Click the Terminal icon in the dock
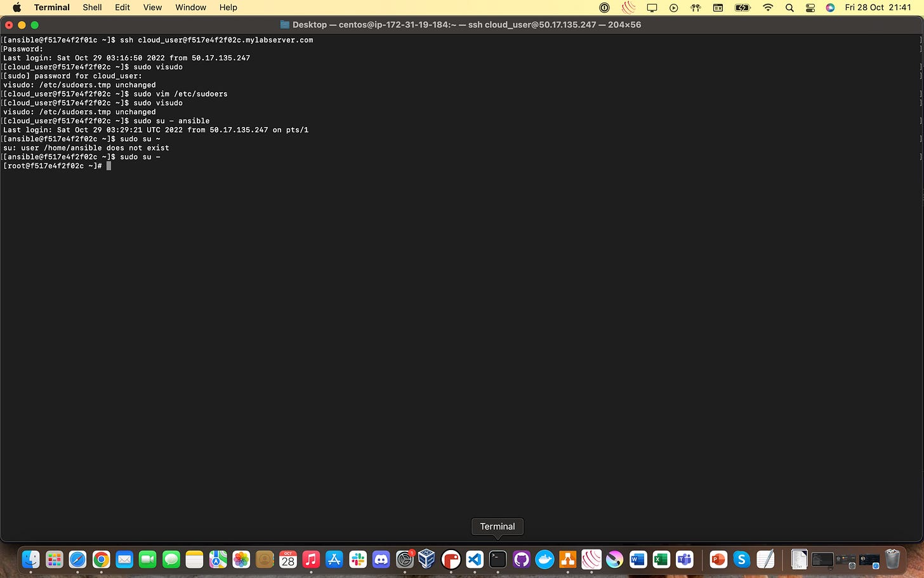 click(498, 560)
